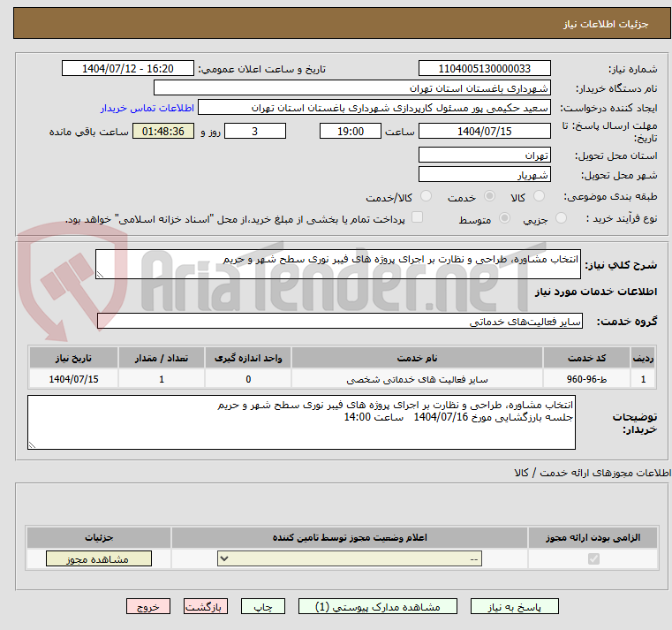Click the delivery city field شهریار

484,175
